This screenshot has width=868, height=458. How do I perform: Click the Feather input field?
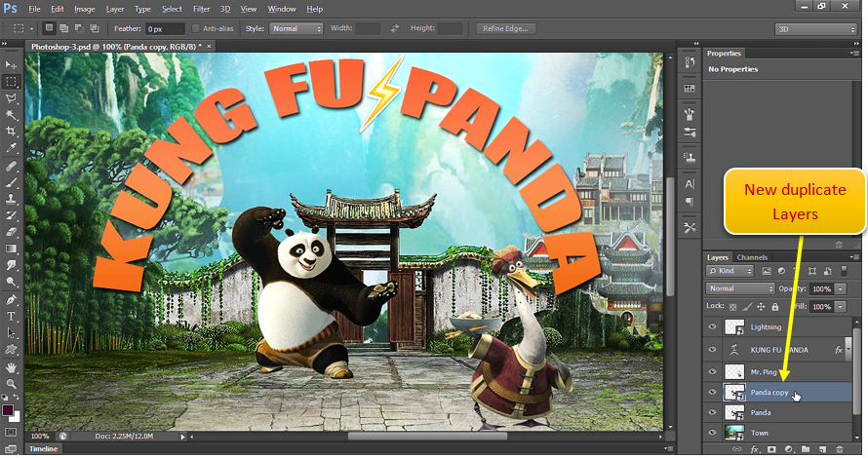[x=165, y=29]
